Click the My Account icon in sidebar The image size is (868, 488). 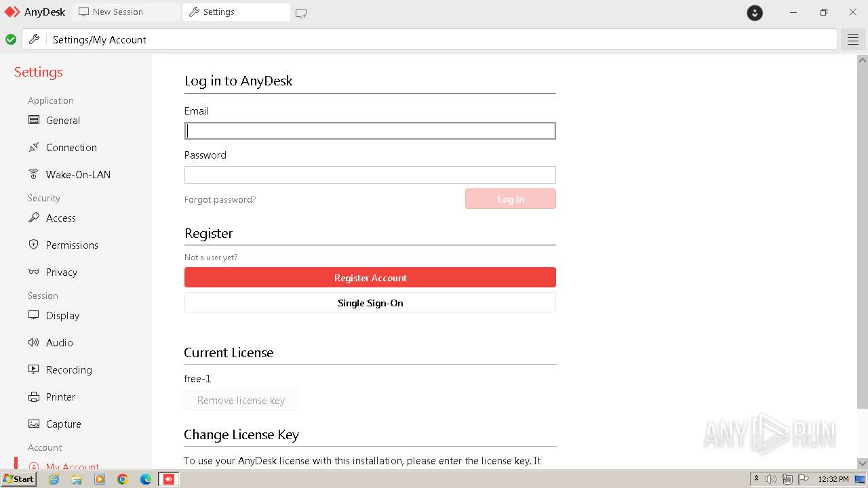[x=34, y=466]
